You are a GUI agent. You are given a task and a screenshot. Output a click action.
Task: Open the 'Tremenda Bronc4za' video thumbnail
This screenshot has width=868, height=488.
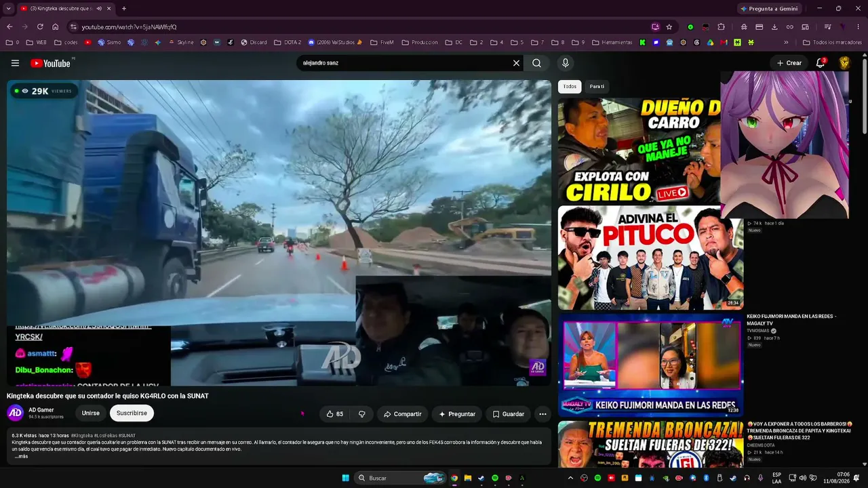click(x=650, y=444)
